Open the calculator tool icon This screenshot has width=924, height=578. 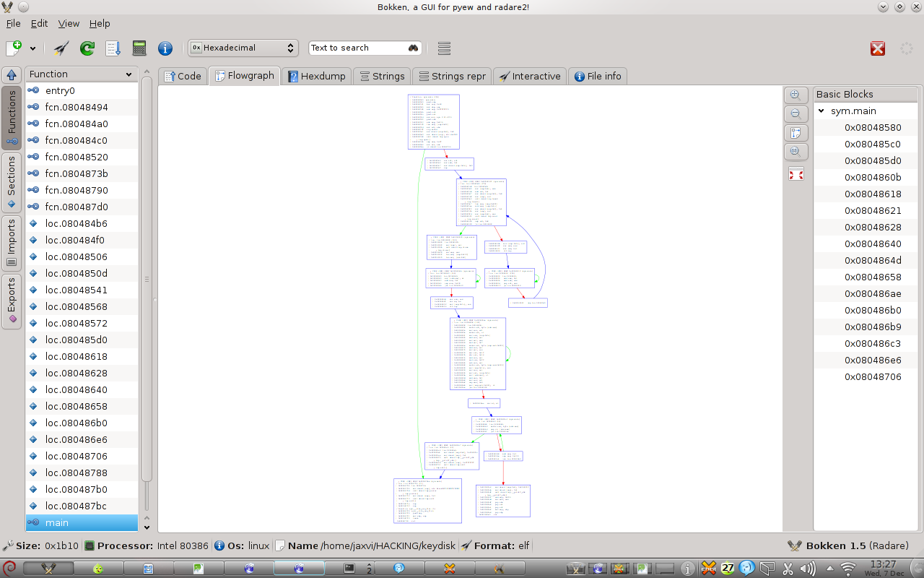click(x=139, y=48)
